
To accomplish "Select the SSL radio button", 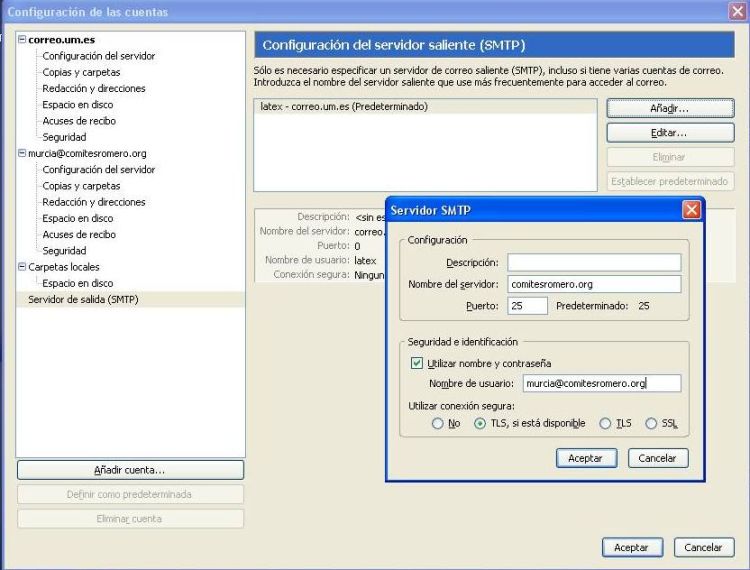I will tap(652, 424).
